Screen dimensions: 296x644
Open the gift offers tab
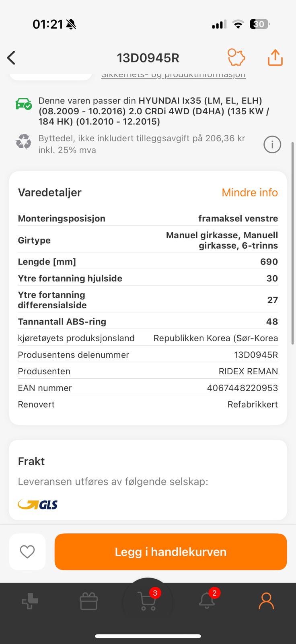89,601
